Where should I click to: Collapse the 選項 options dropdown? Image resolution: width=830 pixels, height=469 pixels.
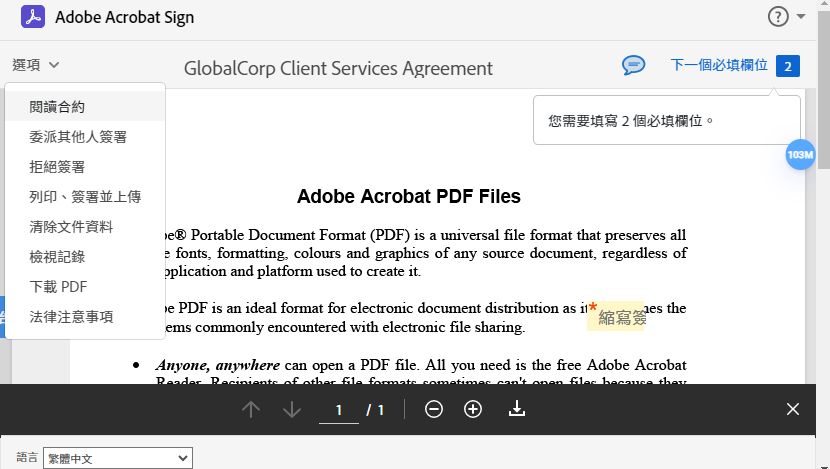tap(35, 65)
